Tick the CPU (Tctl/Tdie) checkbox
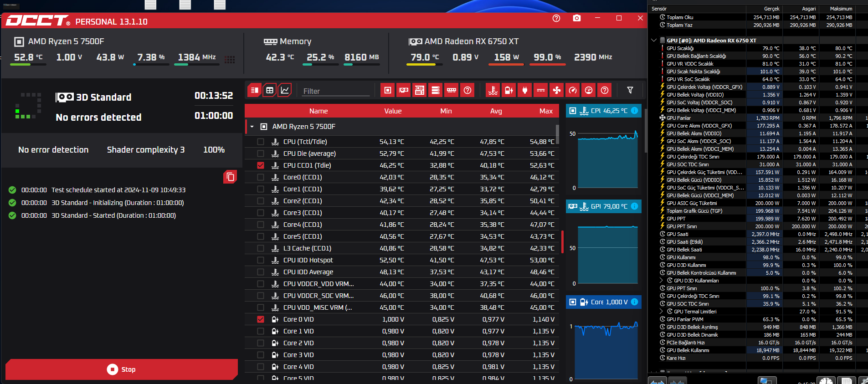Screen dimensions: 868x384 click(x=261, y=142)
